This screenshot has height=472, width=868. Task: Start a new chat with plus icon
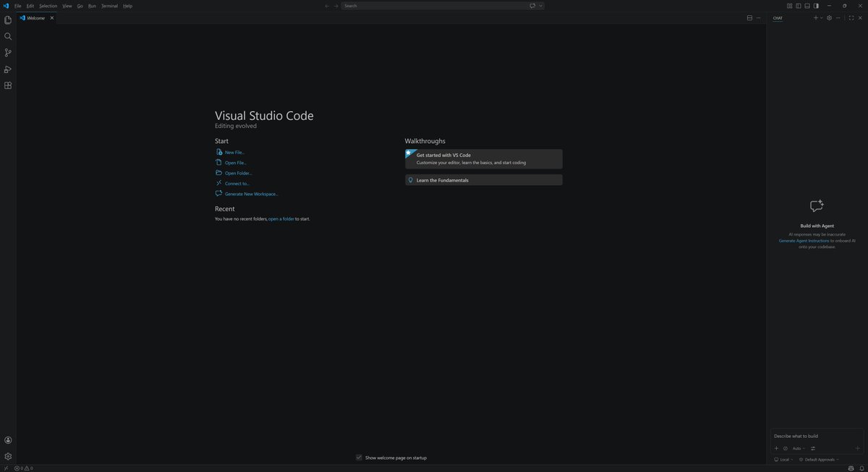tap(815, 17)
